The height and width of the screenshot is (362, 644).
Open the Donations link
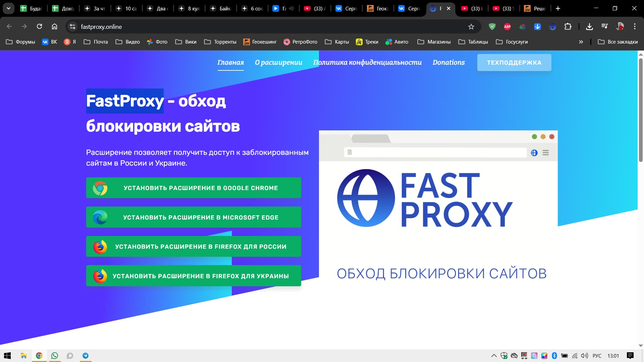tap(448, 62)
